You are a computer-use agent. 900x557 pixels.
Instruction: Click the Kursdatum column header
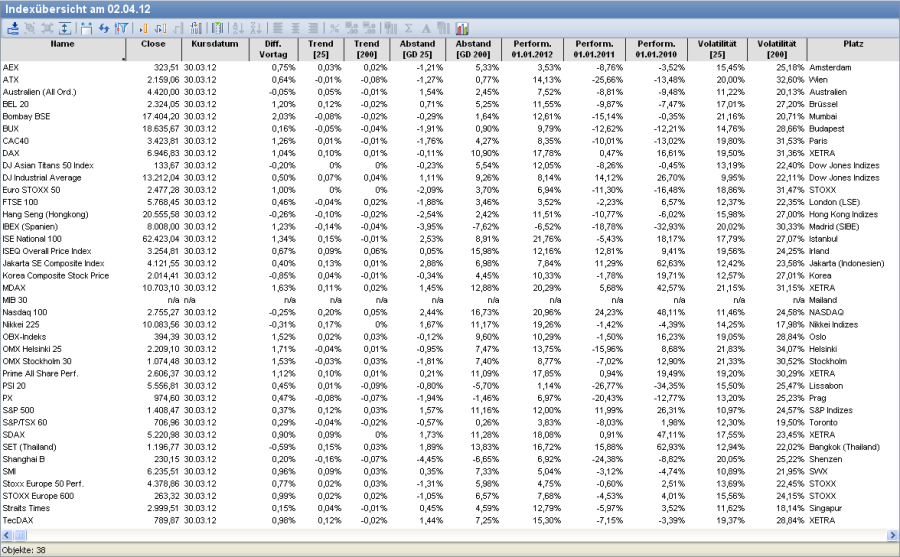click(210, 44)
